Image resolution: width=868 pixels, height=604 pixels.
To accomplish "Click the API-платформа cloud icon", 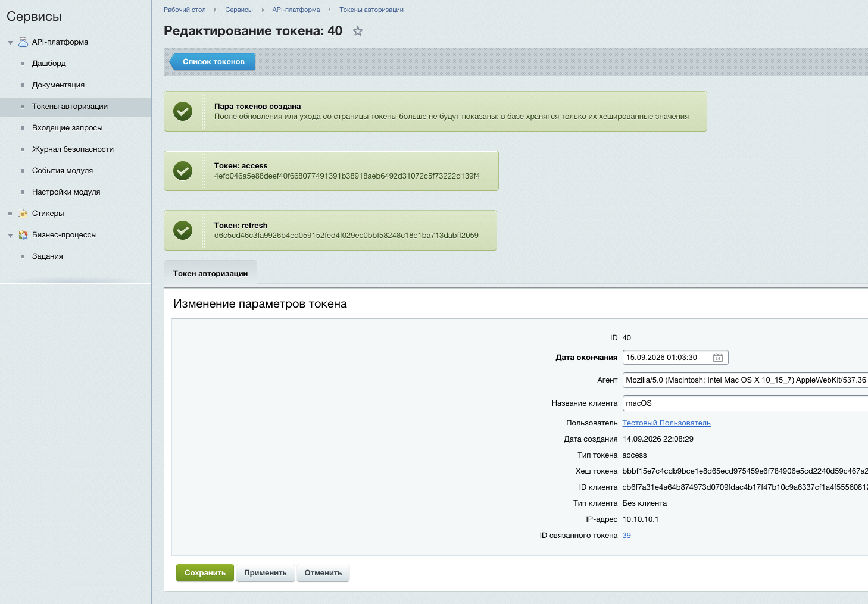I will pos(23,42).
